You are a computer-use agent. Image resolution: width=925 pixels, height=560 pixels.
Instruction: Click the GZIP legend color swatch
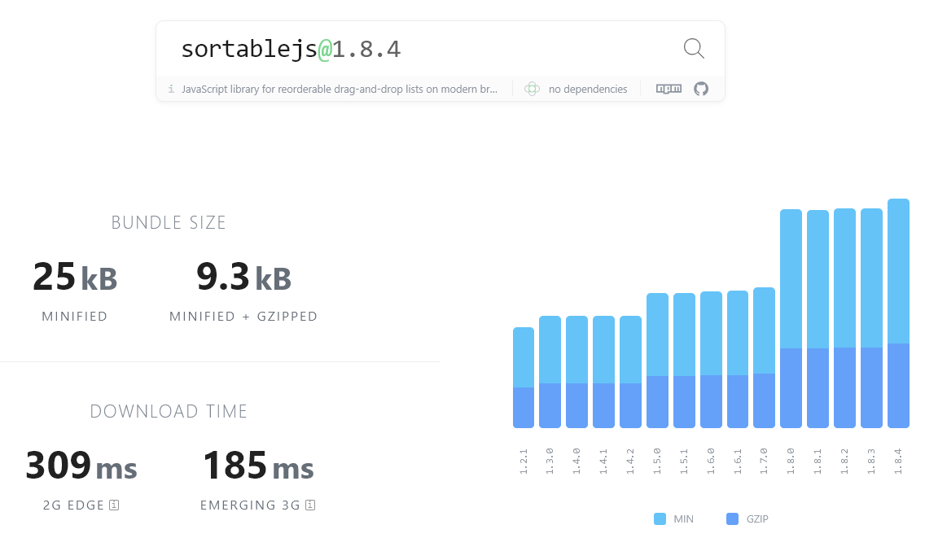tap(732, 518)
